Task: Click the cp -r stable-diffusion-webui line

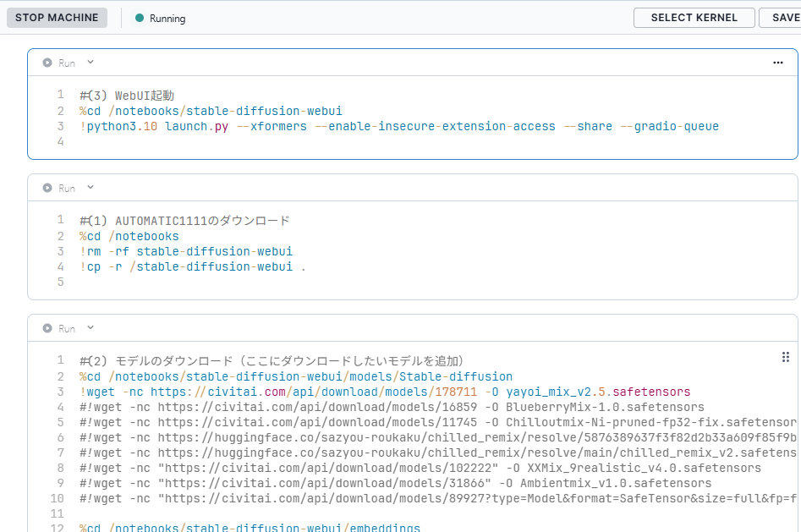Action: tap(193, 266)
